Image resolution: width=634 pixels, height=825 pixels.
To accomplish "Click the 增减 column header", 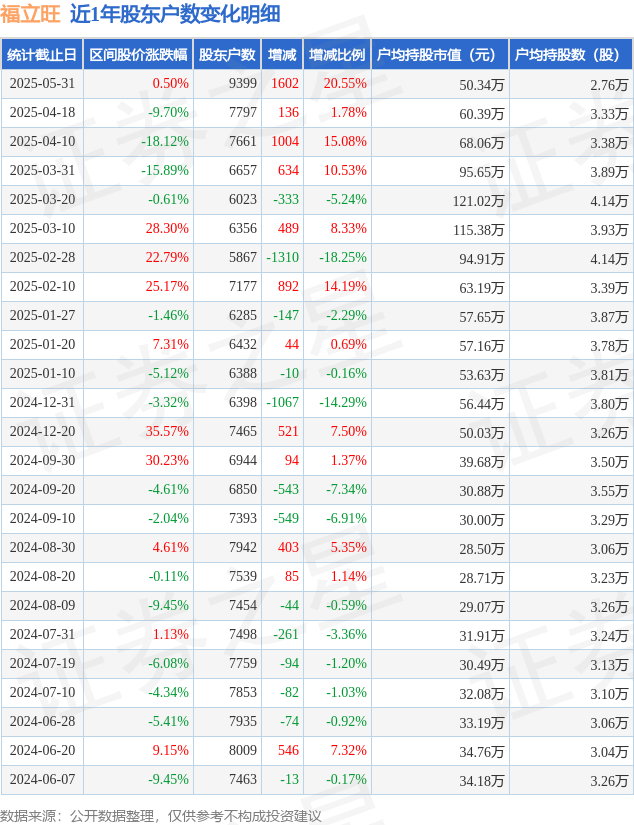I will click(x=282, y=55).
